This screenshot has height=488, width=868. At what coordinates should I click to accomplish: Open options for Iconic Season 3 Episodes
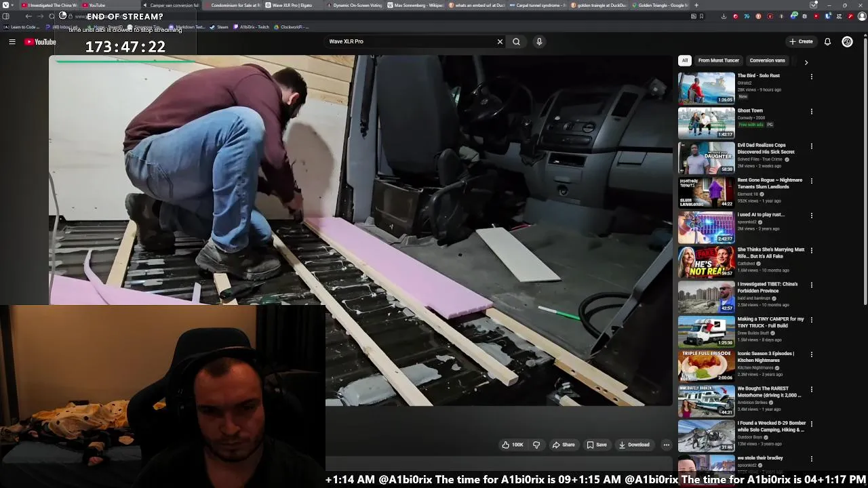(811, 354)
